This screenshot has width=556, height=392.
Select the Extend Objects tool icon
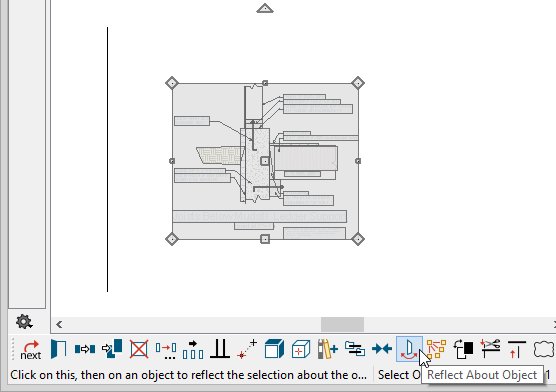click(x=517, y=349)
